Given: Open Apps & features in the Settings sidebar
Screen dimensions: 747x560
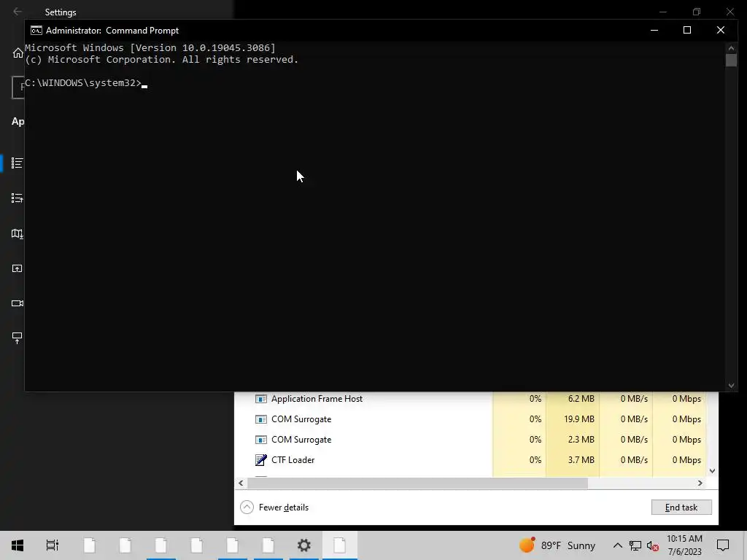Looking at the screenshot, I should [18, 163].
